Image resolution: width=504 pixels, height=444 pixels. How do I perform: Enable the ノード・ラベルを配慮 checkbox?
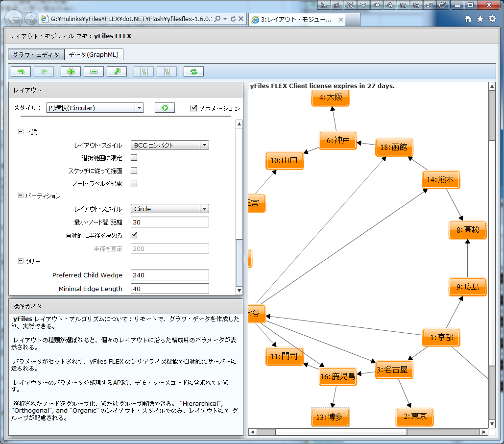[134, 183]
